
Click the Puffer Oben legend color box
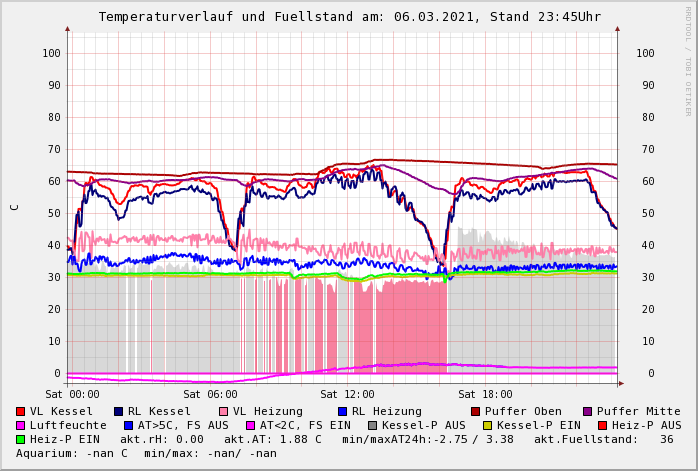click(x=476, y=411)
